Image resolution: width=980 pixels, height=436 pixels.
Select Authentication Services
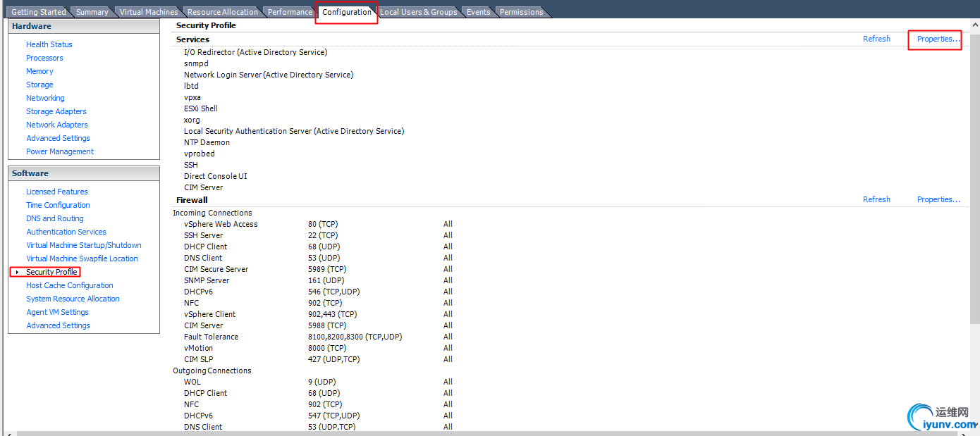coord(66,232)
